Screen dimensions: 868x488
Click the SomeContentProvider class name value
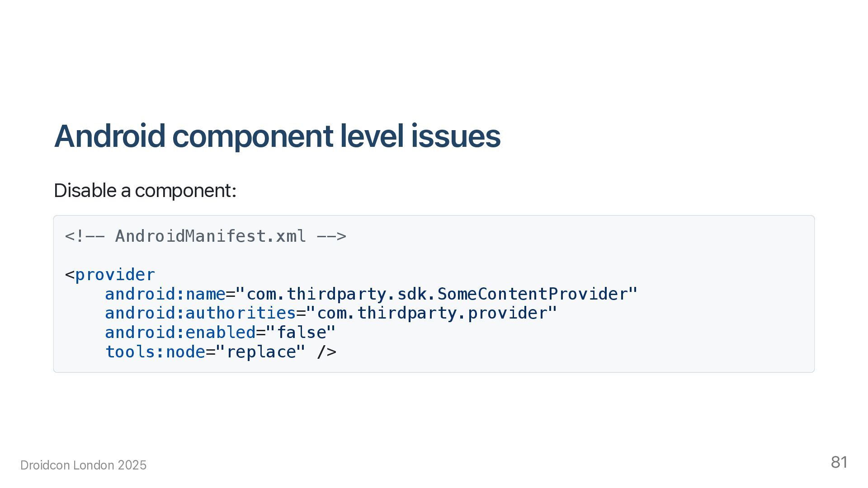[533, 294]
